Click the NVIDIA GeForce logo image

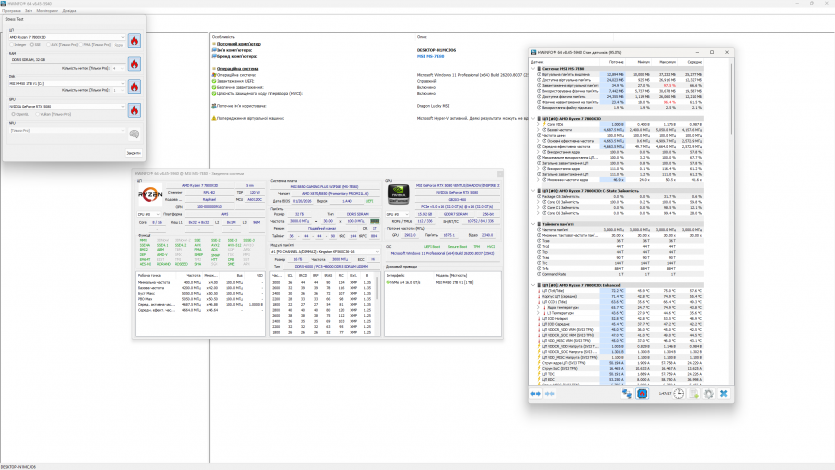[398, 193]
